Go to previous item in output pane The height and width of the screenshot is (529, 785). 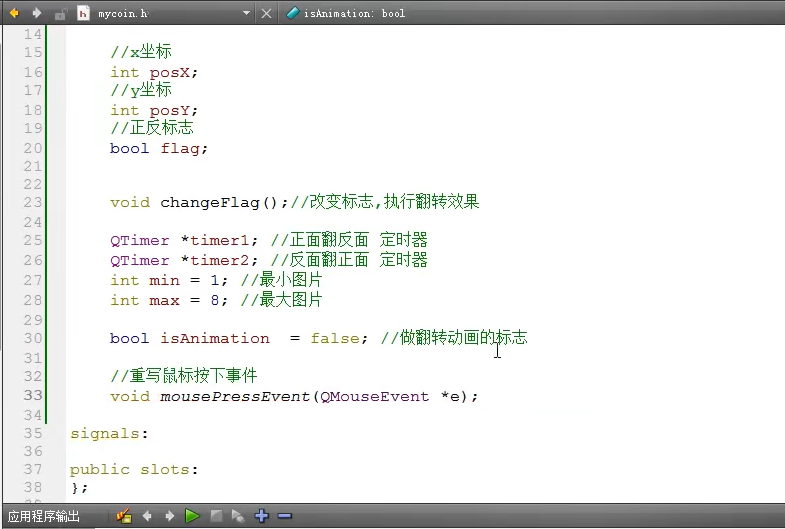point(147,515)
